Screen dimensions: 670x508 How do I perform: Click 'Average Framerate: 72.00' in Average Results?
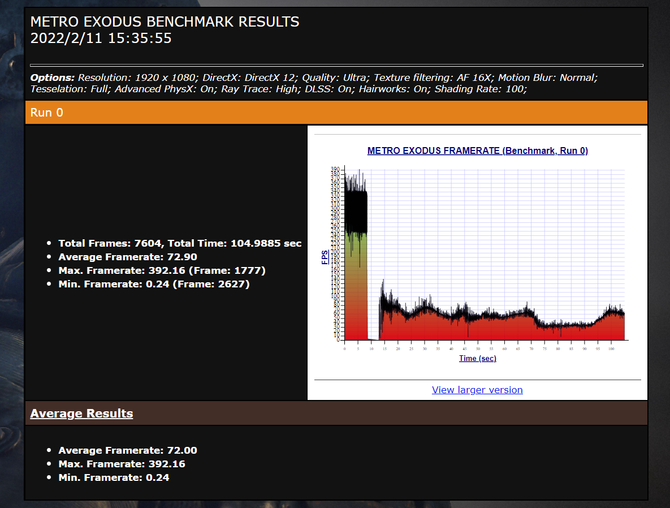click(x=128, y=450)
